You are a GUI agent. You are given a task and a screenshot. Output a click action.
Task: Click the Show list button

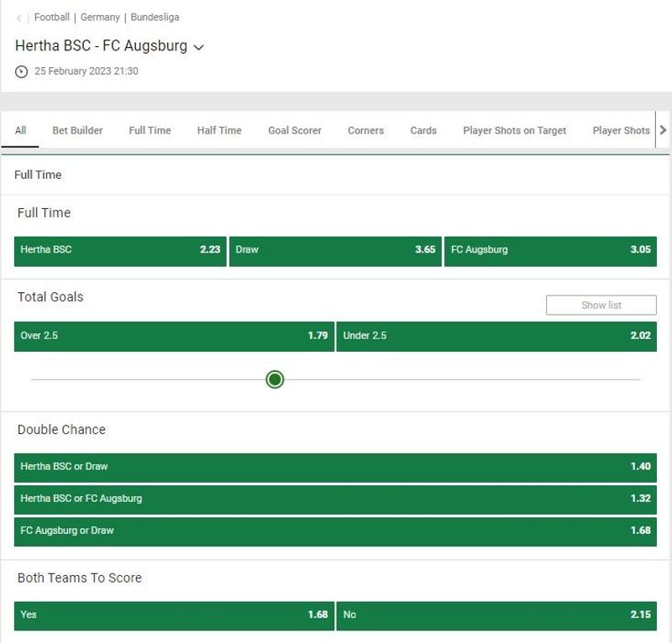coord(601,305)
